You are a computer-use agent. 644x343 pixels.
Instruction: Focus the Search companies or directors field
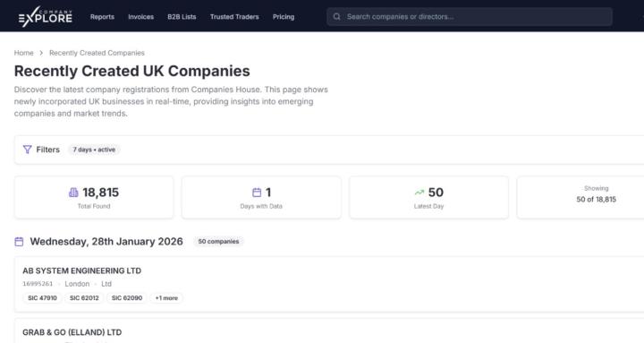click(470, 17)
